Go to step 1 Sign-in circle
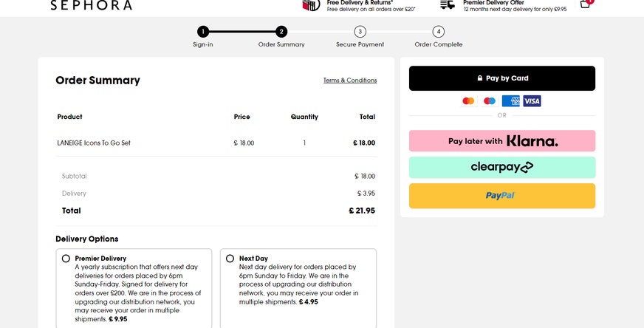The image size is (644, 328). click(203, 32)
